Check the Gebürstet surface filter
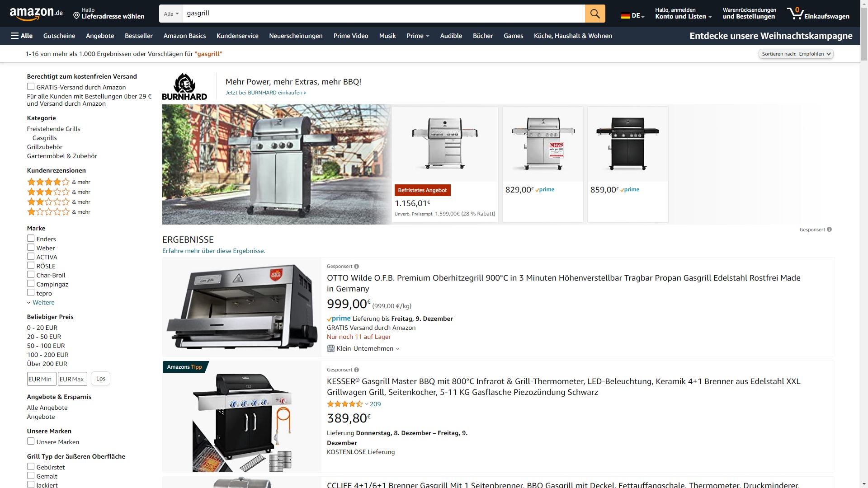Viewport: 868px width, 488px height. point(31,467)
